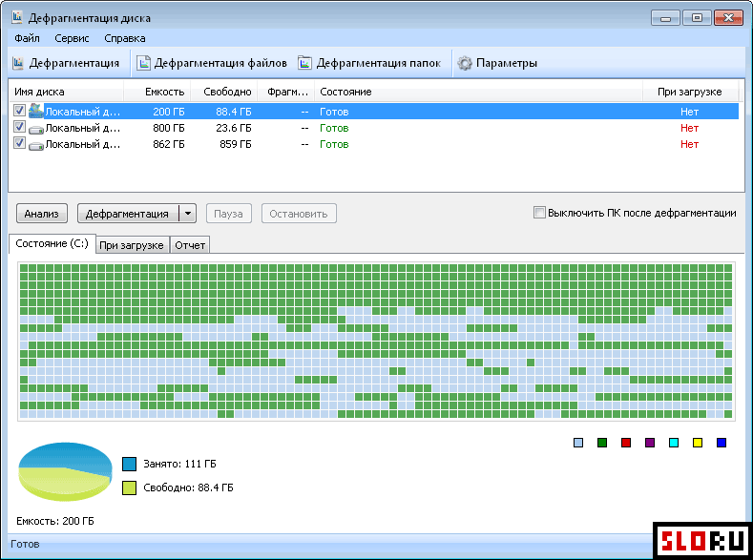
Task: Switch to the При загрузке tab
Action: 132,245
